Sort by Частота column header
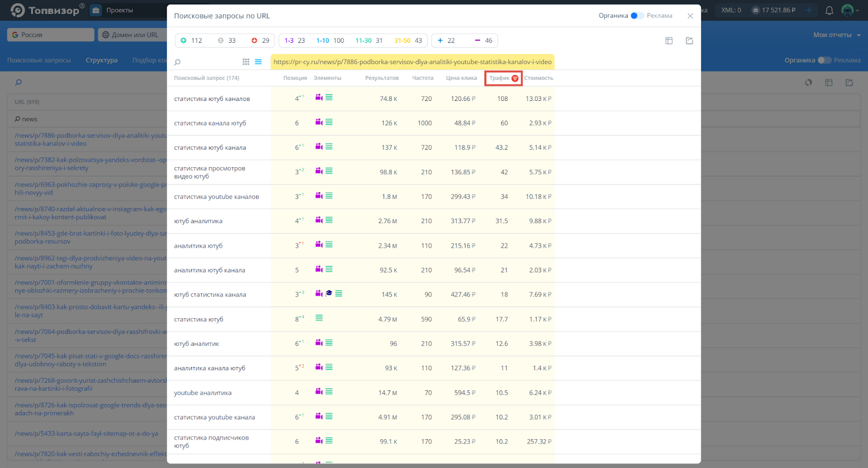 point(423,78)
